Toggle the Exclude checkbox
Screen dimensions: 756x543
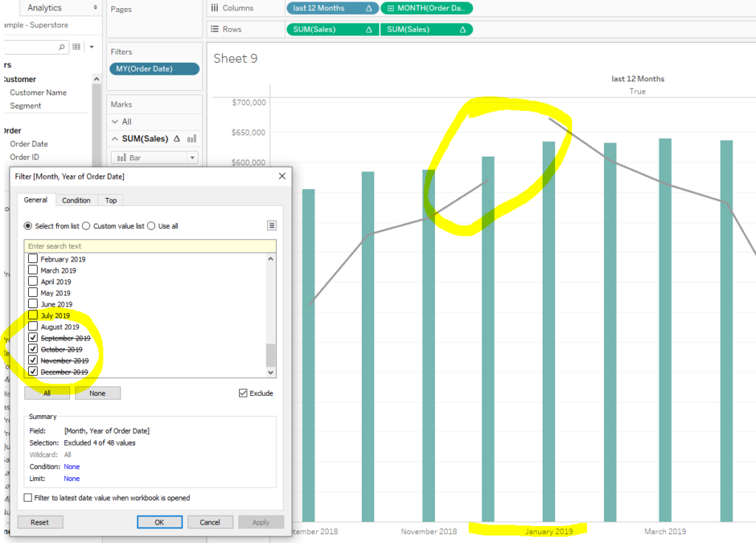(243, 393)
